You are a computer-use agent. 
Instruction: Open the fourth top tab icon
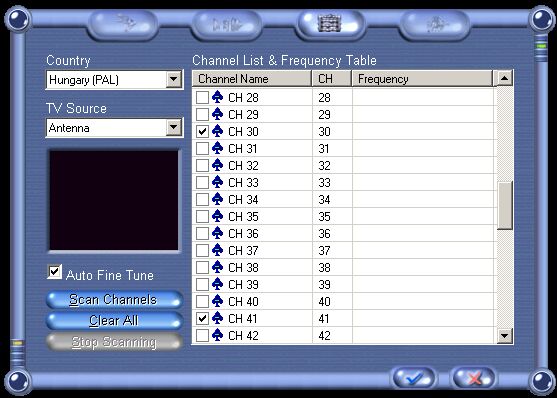pyautogui.click(x=434, y=25)
